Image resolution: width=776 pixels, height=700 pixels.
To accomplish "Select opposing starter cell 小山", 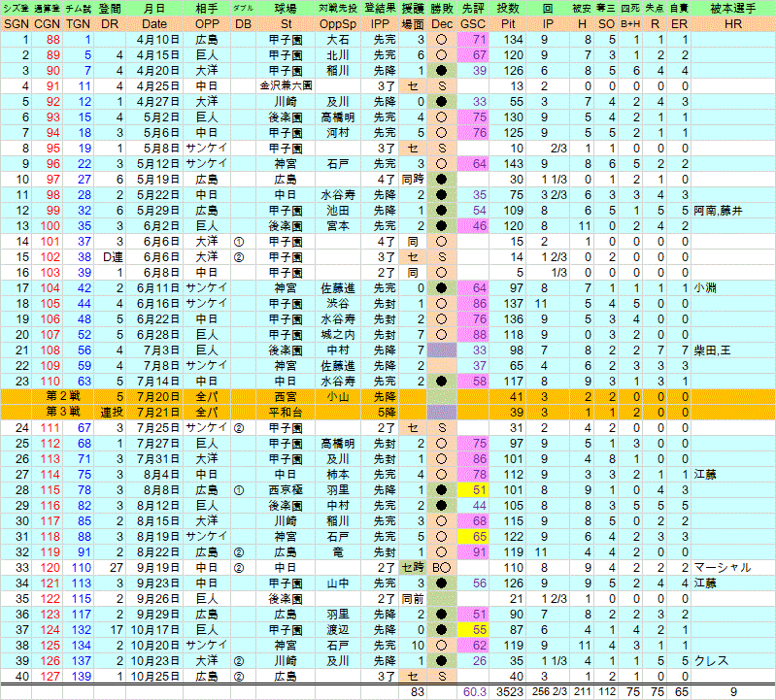I will (338, 397).
